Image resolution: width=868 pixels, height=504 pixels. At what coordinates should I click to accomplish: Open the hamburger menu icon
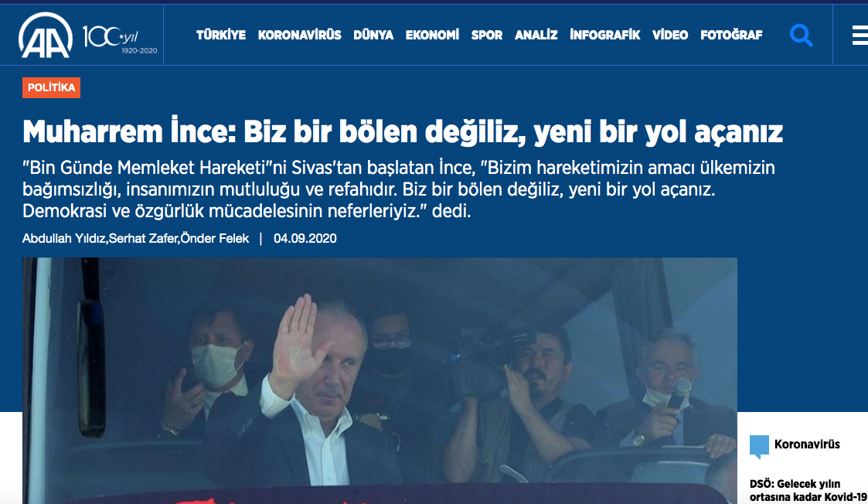click(x=859, y=36)
